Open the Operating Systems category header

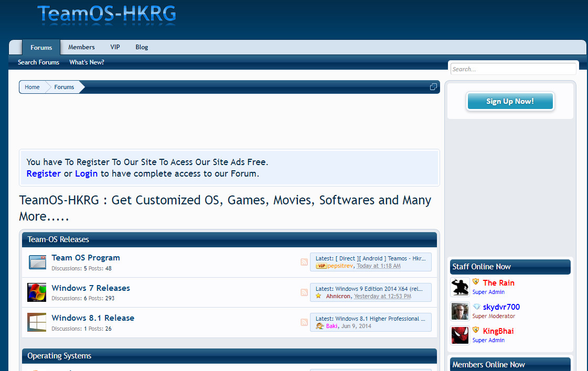pos(59,356)
